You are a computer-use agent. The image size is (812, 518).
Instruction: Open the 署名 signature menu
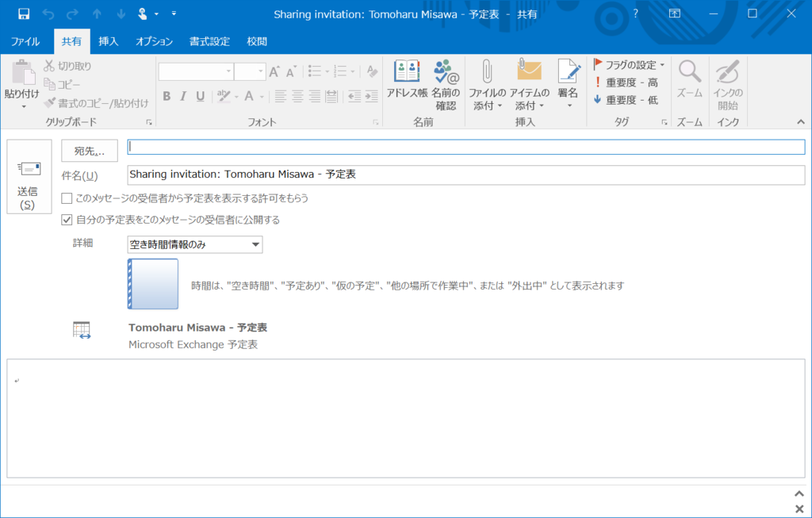pyautogui.click(x=568, y=84)
